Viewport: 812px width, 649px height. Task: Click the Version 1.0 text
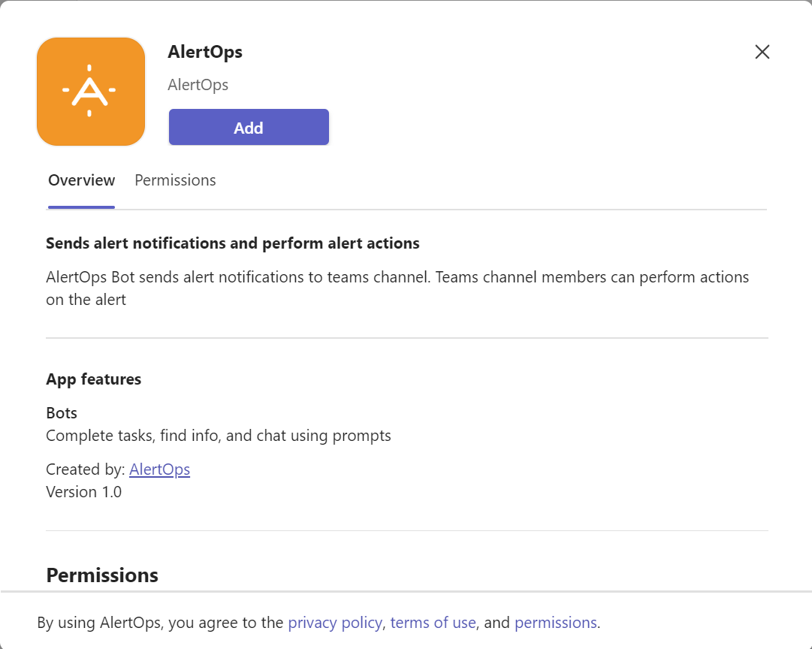point(83,492)
